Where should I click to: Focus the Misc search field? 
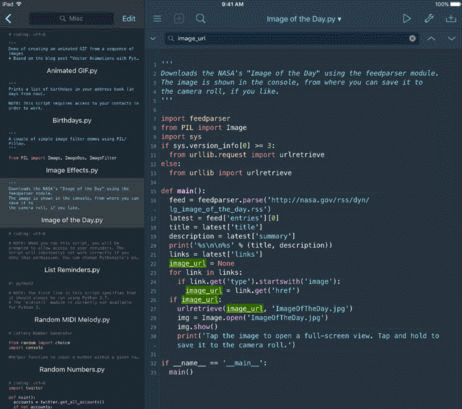(71, 19)
